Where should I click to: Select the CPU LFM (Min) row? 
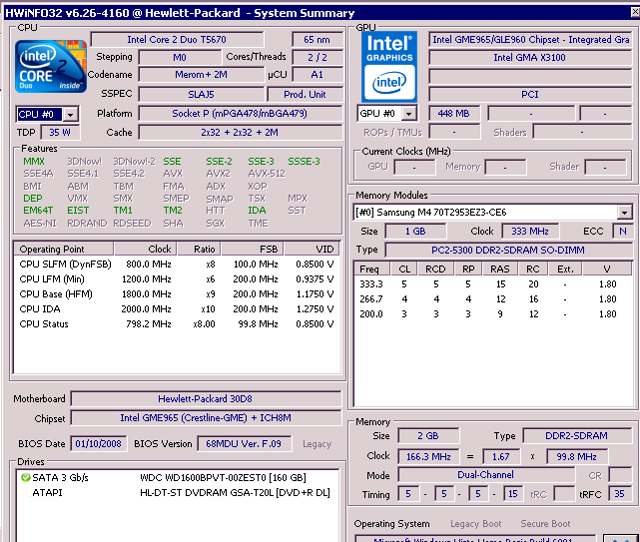coord(177,279)
